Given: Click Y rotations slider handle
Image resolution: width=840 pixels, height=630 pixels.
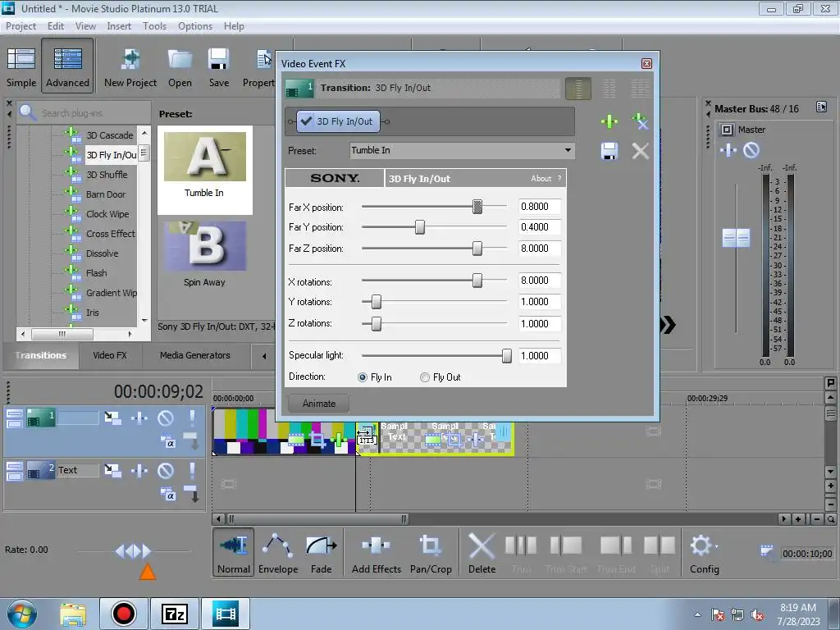Looking at the screenshot, I should 376,302.
